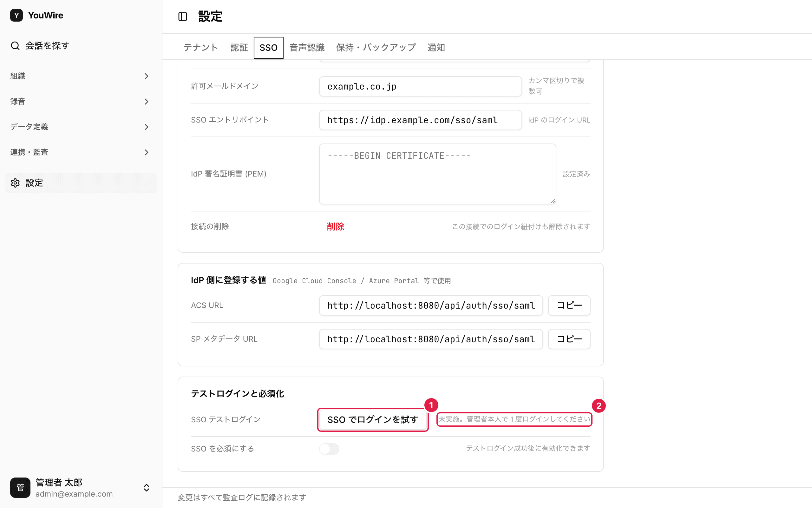Click the SP メタデータ URL field
812x508 pixels.
[431, 339]
